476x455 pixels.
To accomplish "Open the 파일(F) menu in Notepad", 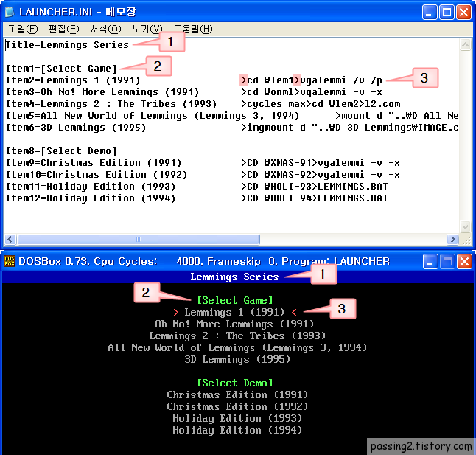I will (23, 29).
